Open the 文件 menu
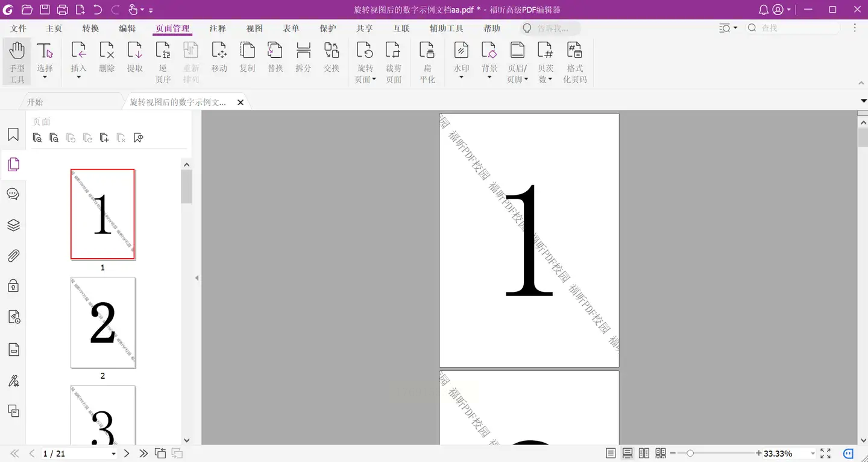868x462 pixels. [19, 28]
